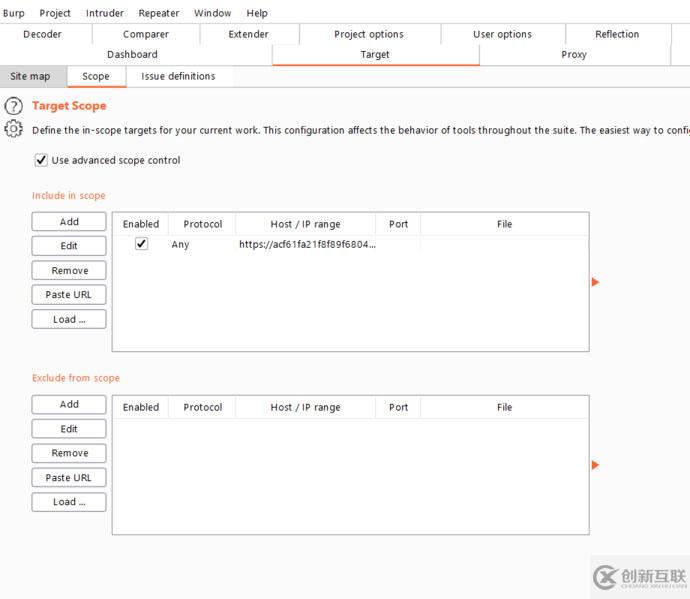690x599 pixels.
Task: Expand orange arrow beside Exclude from scope table
Action: coord(595,465)
